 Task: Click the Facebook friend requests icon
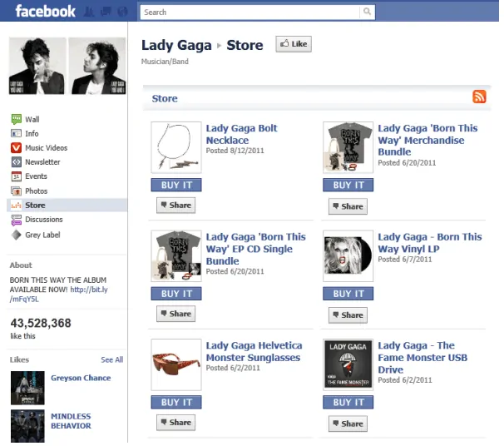coord(87,12)
